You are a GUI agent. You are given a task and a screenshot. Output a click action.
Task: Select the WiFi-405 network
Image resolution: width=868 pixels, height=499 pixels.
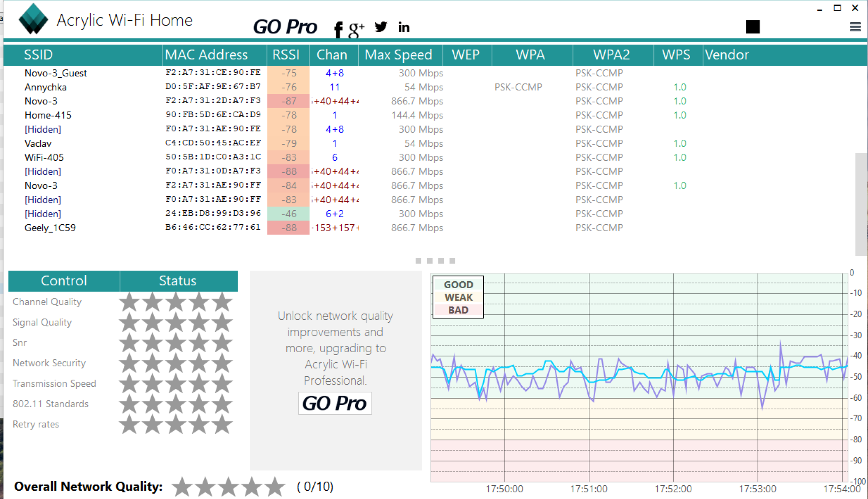tap(429, 158)
